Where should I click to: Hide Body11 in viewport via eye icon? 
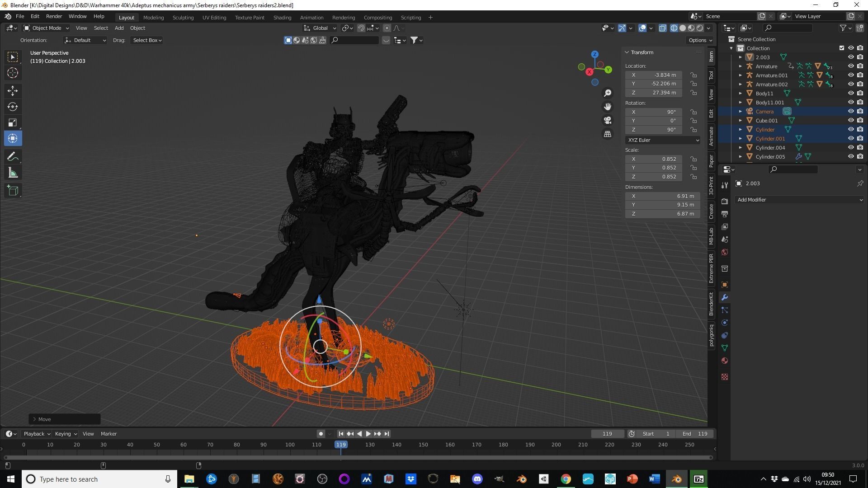(x=850, y=94)
